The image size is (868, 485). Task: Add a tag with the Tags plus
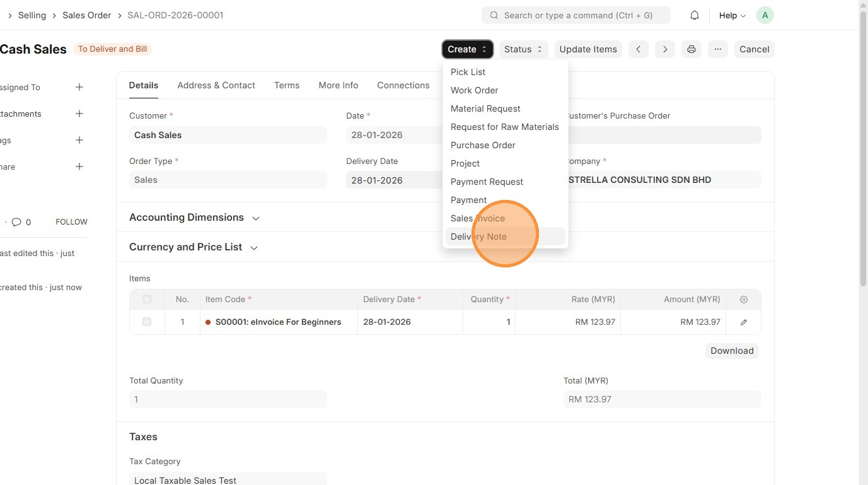(x=79, y=140)
